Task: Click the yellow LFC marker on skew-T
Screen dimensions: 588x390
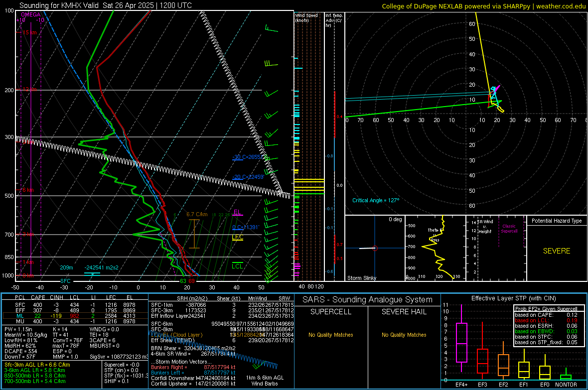Action: (x=237, y=237)
